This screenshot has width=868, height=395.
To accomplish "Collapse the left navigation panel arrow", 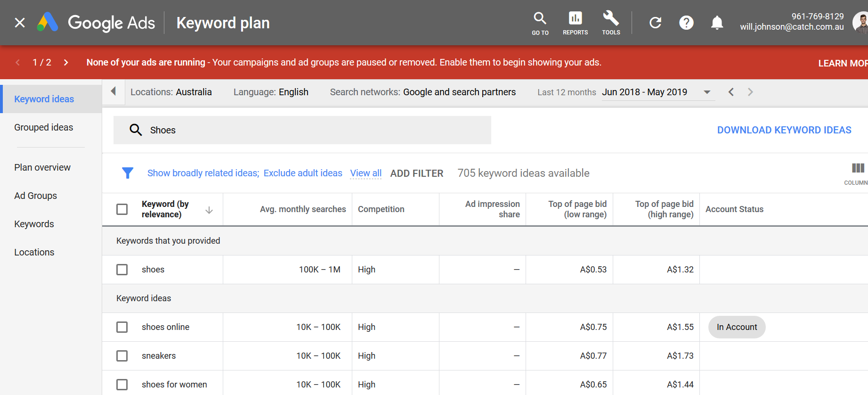I will (x=113, y=91).
